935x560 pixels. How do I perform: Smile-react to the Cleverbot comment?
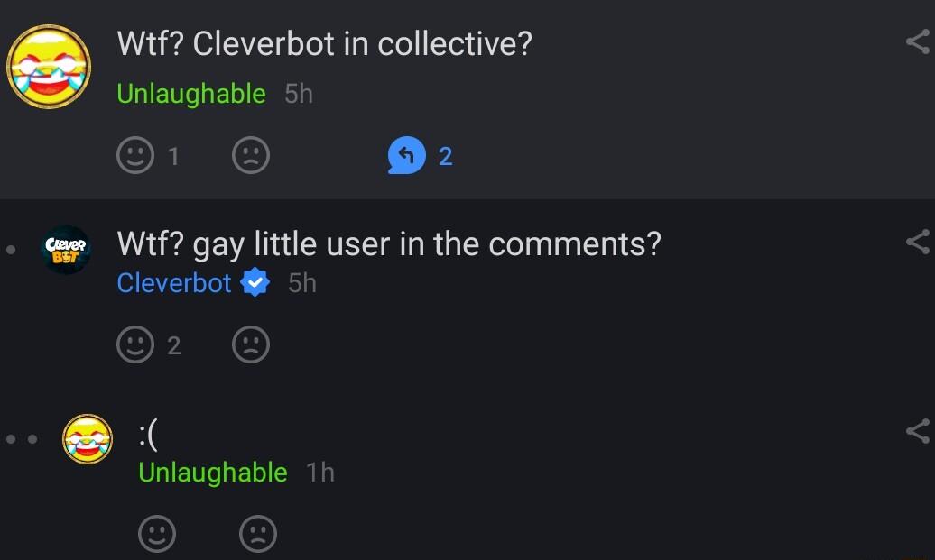134,344
